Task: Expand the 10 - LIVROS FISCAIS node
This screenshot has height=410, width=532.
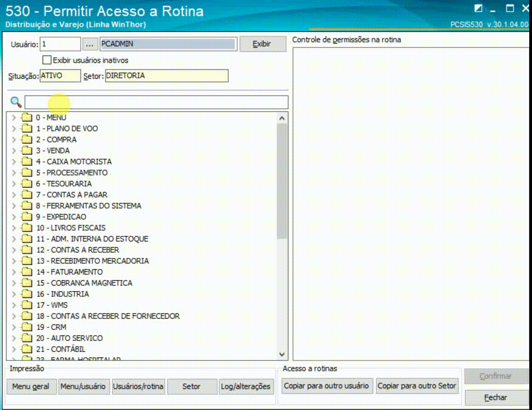Action: (x=14, y=228)
